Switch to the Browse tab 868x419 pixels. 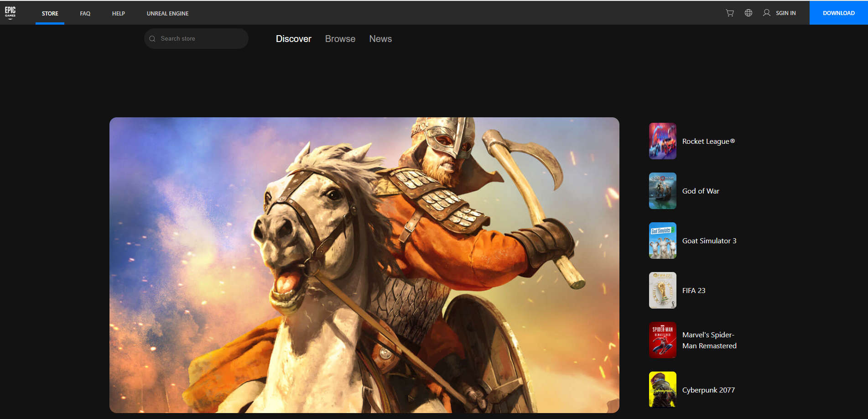click(x=340, y=39)
